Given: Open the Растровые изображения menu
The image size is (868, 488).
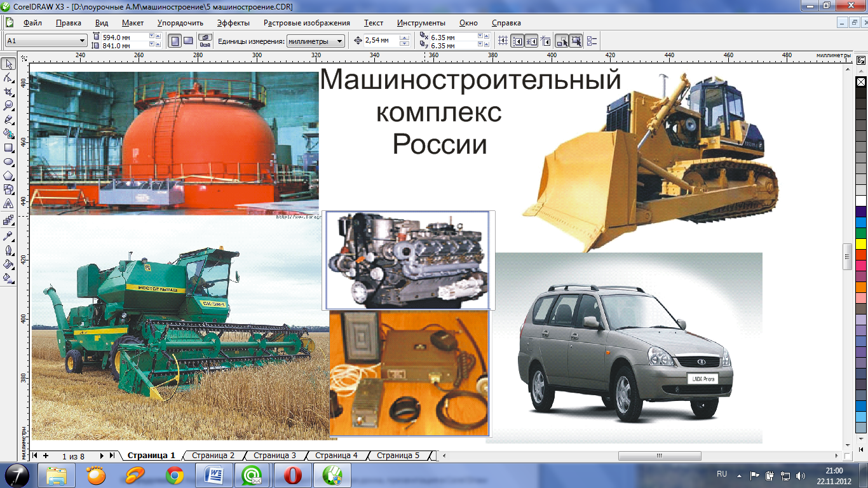Looking at the screenshot, I should coord(307,23).
